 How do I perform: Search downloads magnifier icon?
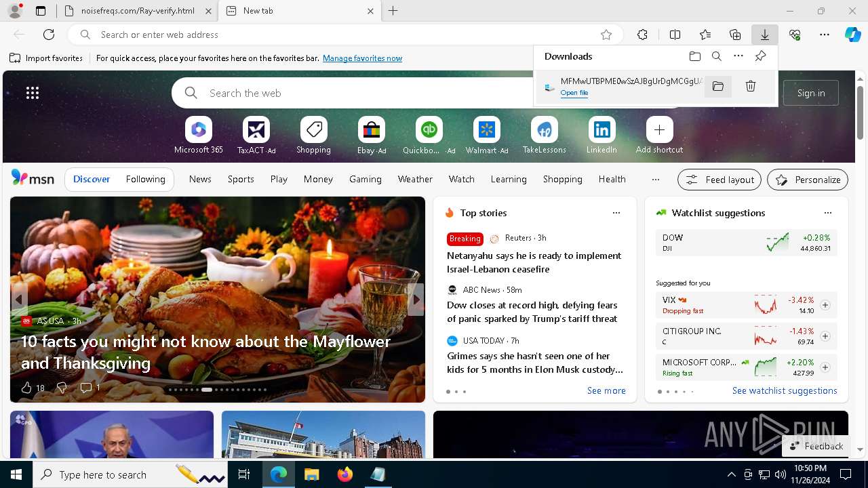pos(717,56)
